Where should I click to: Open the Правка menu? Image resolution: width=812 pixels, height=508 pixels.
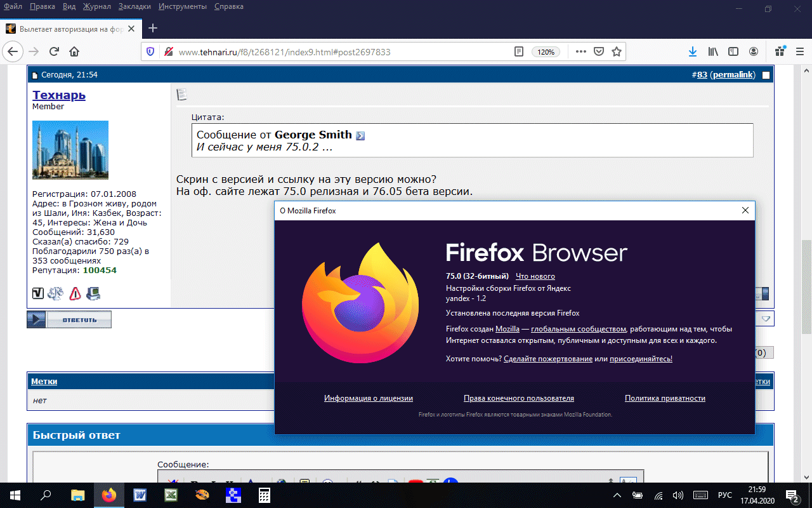click(43, 6)
